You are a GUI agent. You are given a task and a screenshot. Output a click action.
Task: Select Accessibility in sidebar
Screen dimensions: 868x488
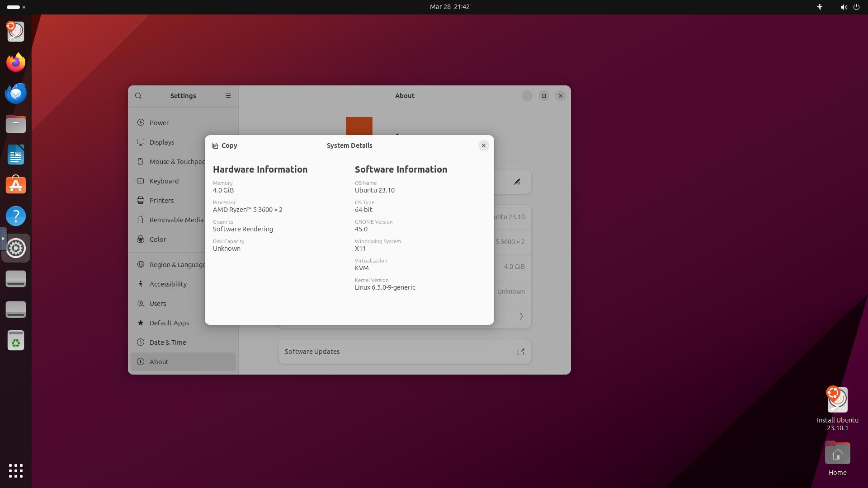(x=183, y=284)
